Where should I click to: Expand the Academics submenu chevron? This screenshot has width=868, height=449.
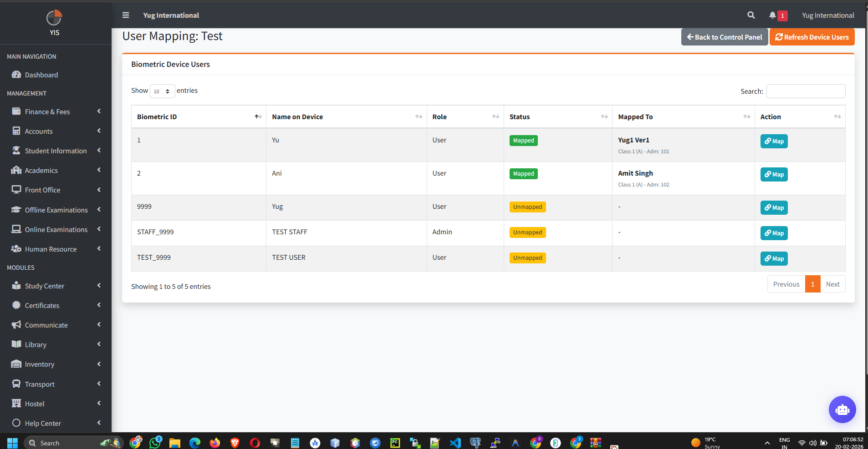tap(99, 170)
